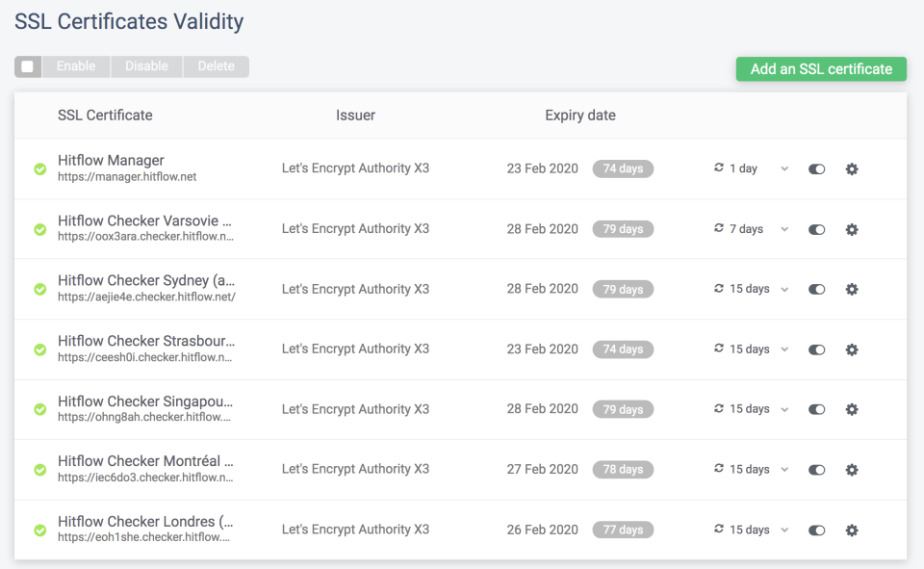Check the select-all checkbox above the list
The image size is (924, 569).
point(27,66)
